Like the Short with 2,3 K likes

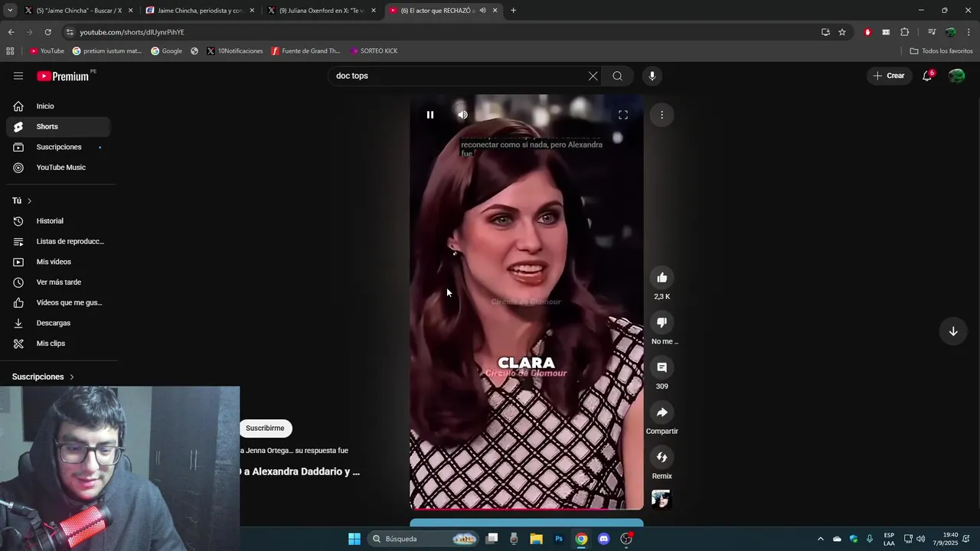pyautogui.click(x=662, y=278)
